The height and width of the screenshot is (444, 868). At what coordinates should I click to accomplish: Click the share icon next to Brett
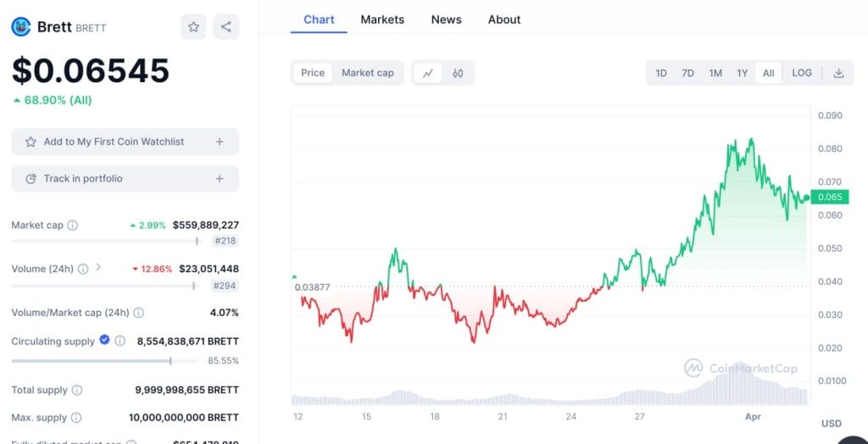[x=226, y=27]
